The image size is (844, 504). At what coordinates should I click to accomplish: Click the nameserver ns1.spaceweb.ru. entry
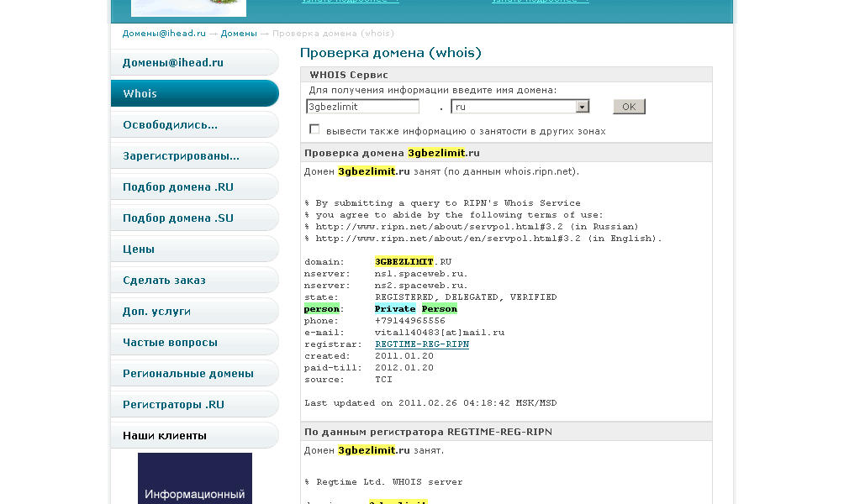pyautogui.click(x=421, y=274)
